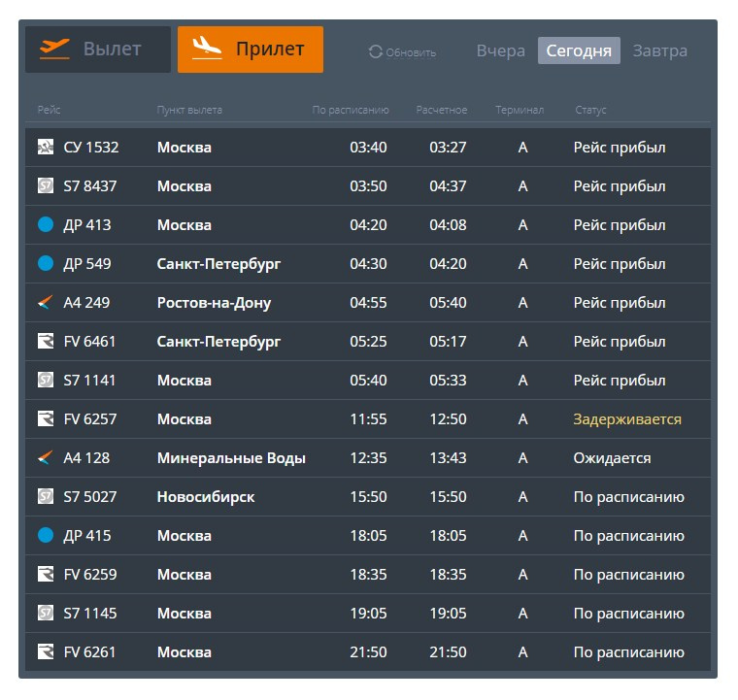Screen dimensions: 738x700
Task: Show yesterday's flights via Вчера
Action: 500,50
